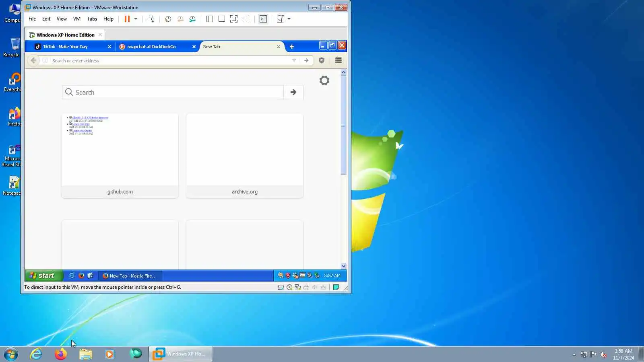Toggle the VMware library sidebar panel
The image size is (644, 362).
coord(210,19)
